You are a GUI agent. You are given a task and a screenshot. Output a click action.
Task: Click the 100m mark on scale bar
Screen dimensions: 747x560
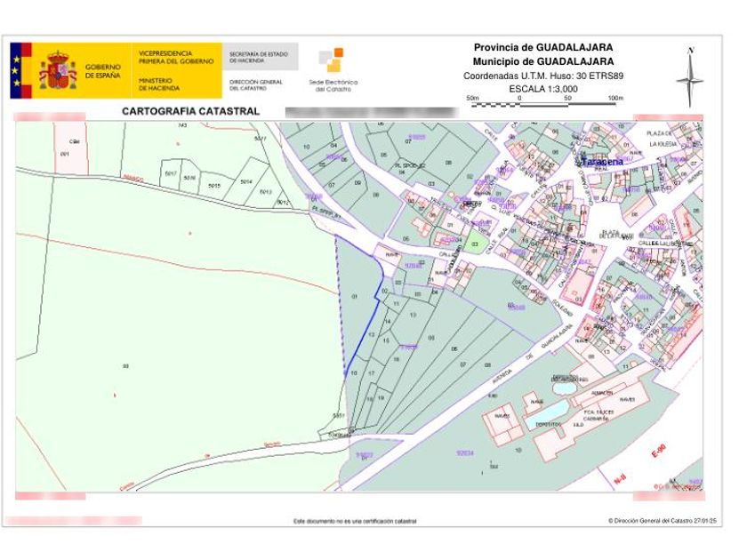pyautogui.click(x=615, y=98)
